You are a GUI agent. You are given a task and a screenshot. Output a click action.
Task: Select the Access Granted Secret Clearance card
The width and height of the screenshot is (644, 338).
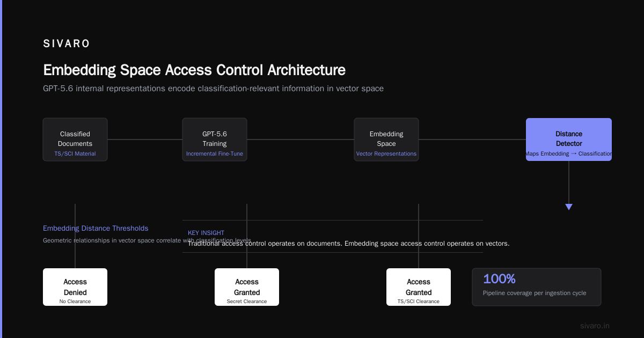pyautogui.click(x=247, y=287)
